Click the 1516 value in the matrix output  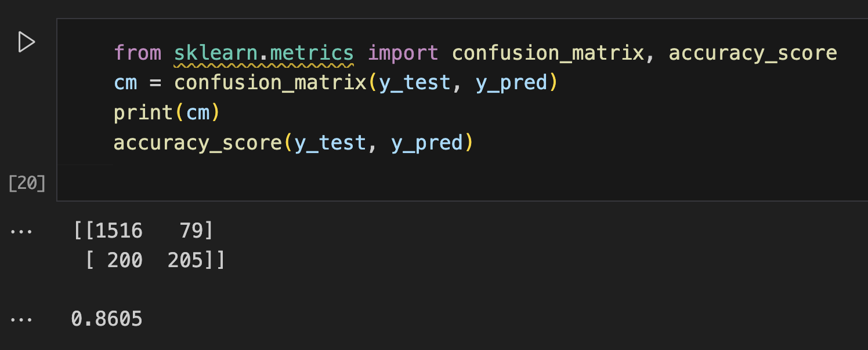tap(119, 231)
